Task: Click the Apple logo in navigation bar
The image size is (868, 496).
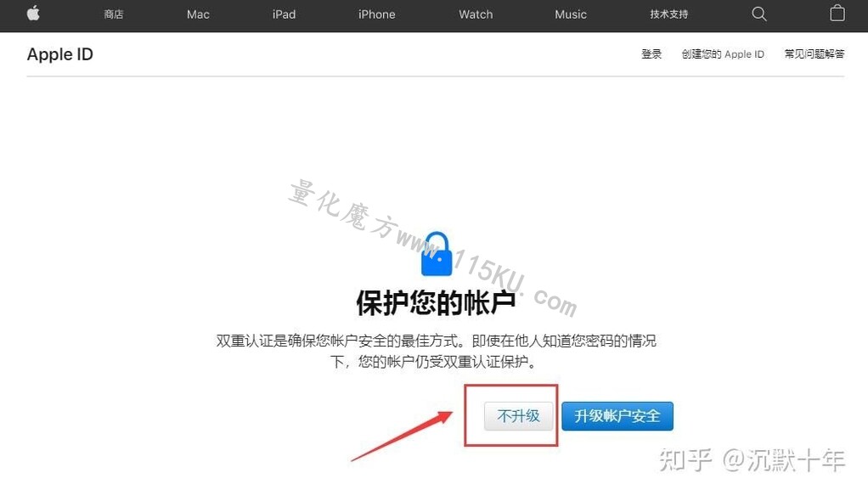Action: pos(33,14)
